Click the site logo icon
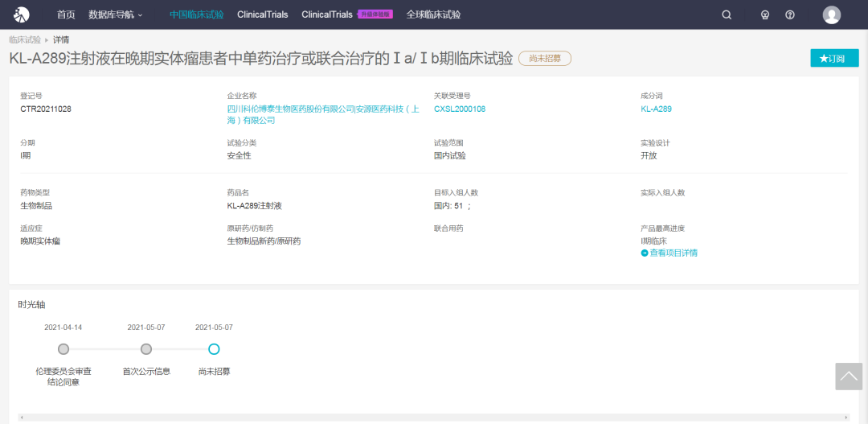The image size is (868, 424). click(x=22, y=15)
